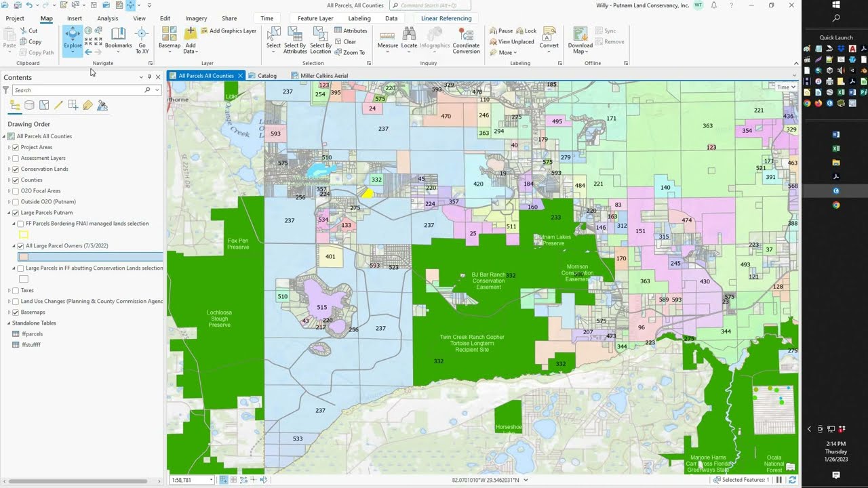
Task: Expand the Basemaps group
Action: 9,312
